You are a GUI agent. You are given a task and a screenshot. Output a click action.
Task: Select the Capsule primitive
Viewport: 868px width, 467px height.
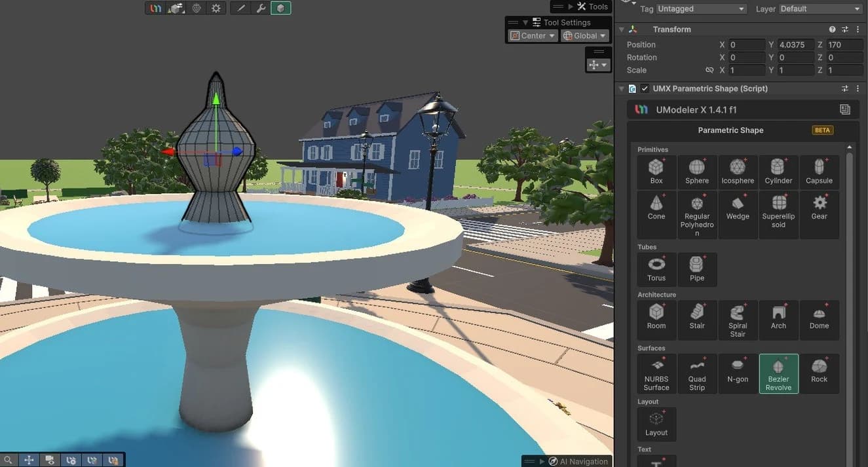819,172
